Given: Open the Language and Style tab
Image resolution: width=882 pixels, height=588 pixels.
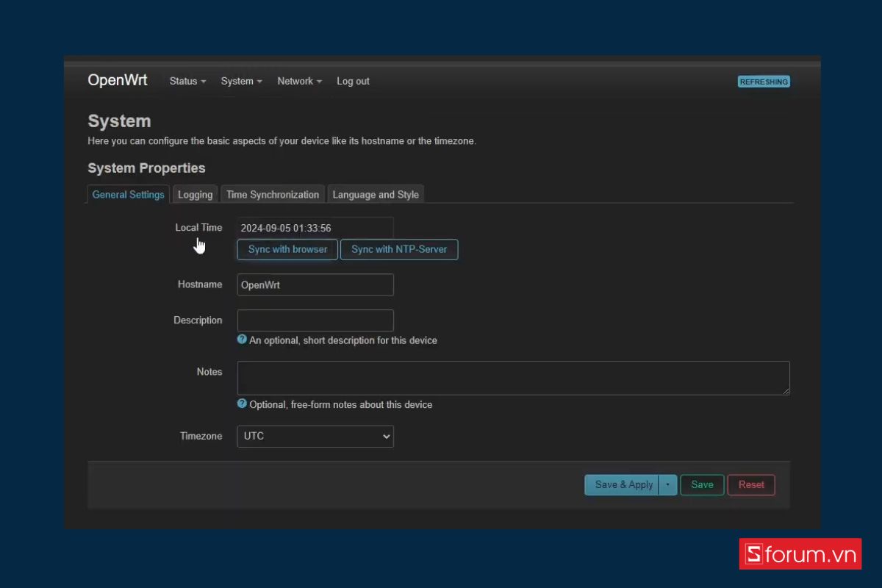Looking at the screenshot, I should 376,194.
